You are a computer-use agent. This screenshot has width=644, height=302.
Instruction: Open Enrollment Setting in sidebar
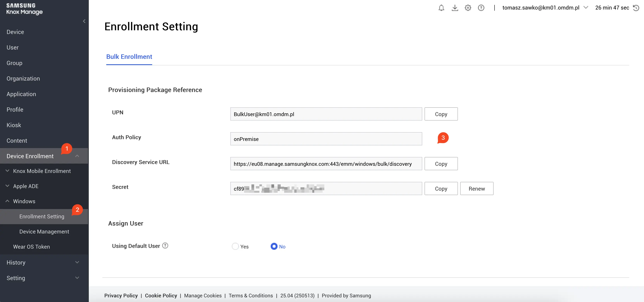point(44,216)
